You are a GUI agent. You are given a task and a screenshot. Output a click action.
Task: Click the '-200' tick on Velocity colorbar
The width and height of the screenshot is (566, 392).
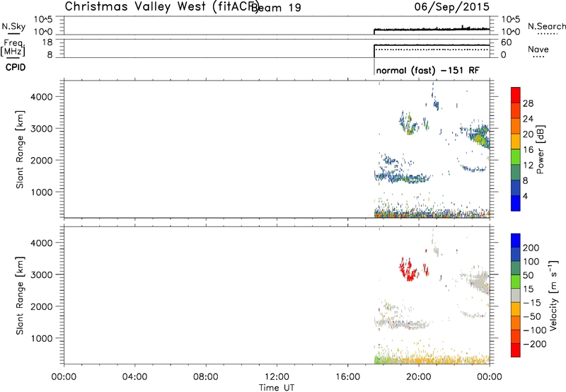(x=535, y=344)
